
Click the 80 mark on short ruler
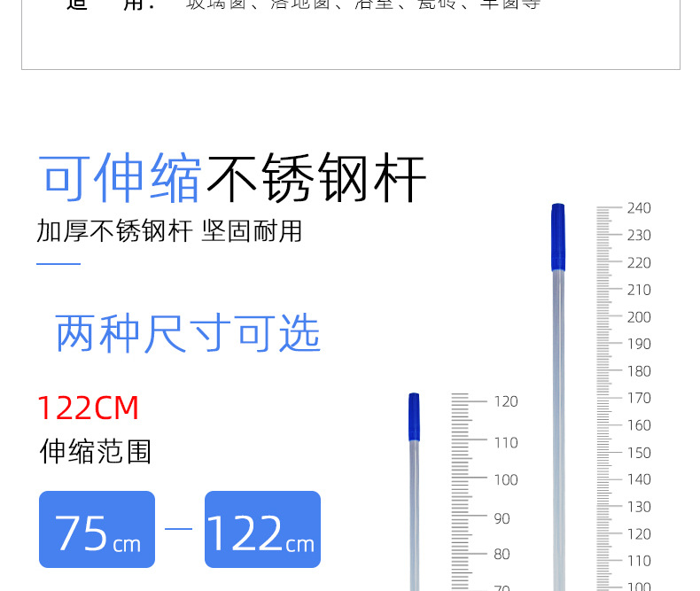coord(502,555)
